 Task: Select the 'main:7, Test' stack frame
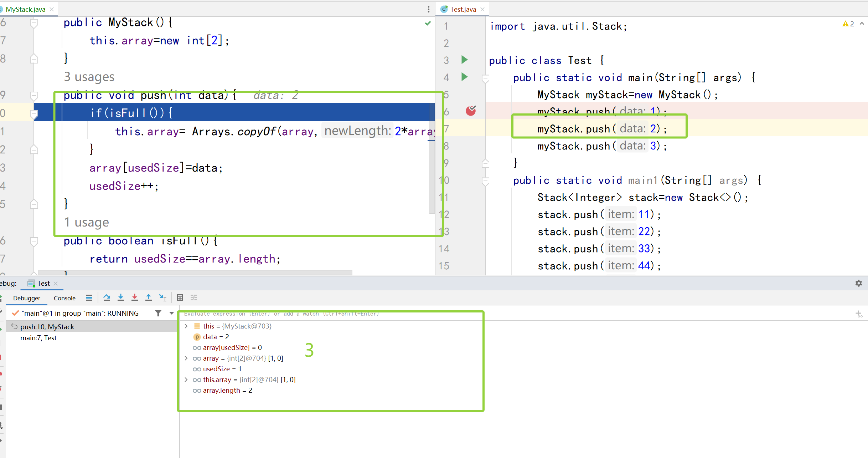(38, 338)
